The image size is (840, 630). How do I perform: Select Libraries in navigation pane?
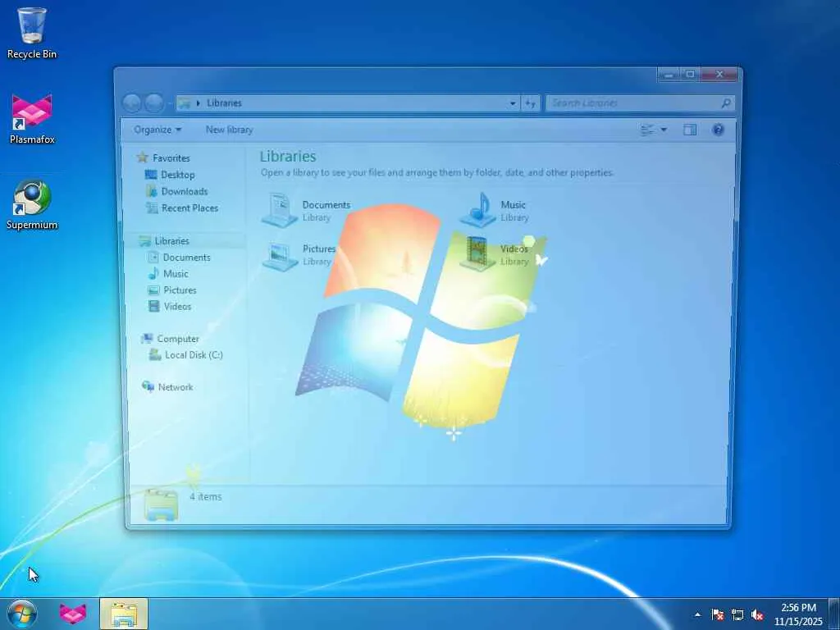(164, 241)
